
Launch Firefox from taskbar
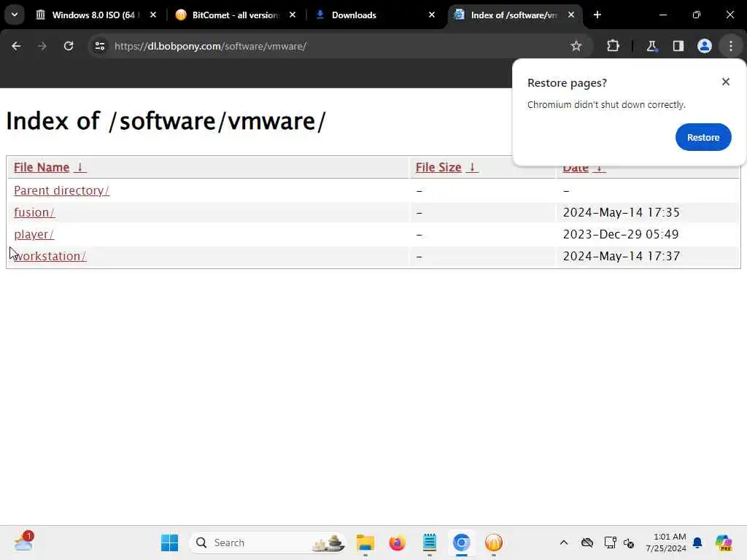click(398, 542)
